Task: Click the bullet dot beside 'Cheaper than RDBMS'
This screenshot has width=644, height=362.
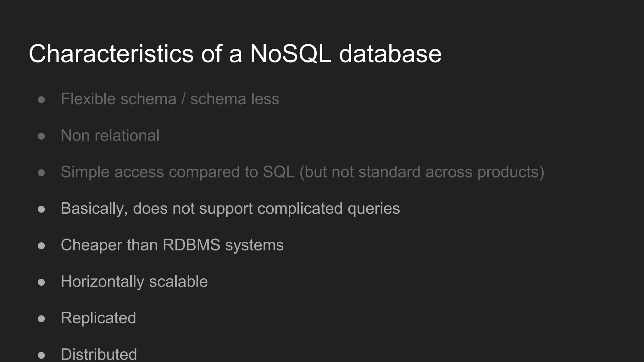Action: click(41, 245)
